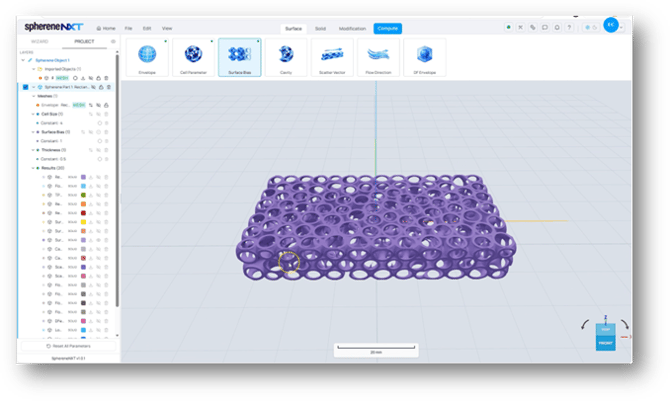
Task: Click lock icon on imported MESH row
Action: tap(98, 78)
